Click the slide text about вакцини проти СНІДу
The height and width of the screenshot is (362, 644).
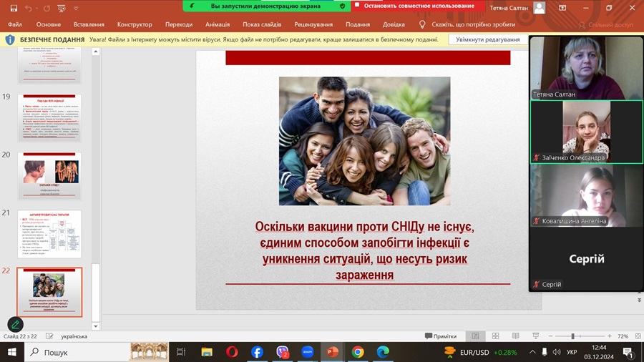click(x=365, y=250)
